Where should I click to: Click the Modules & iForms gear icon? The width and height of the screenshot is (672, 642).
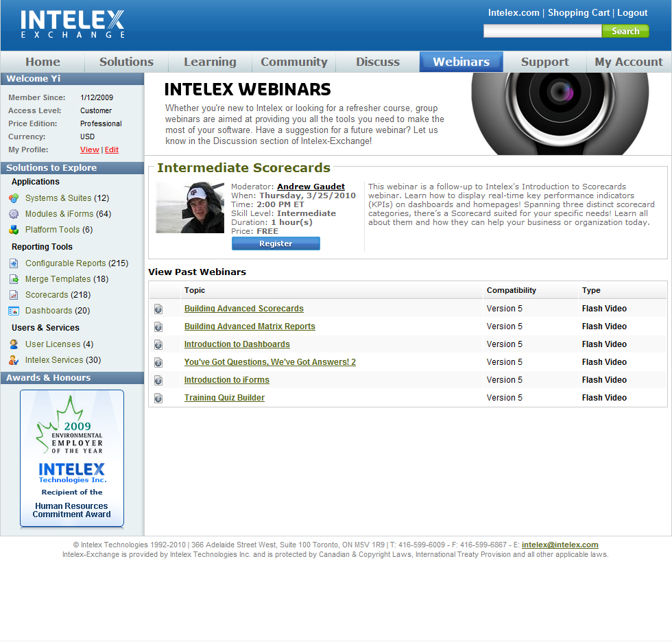point(14,214)
